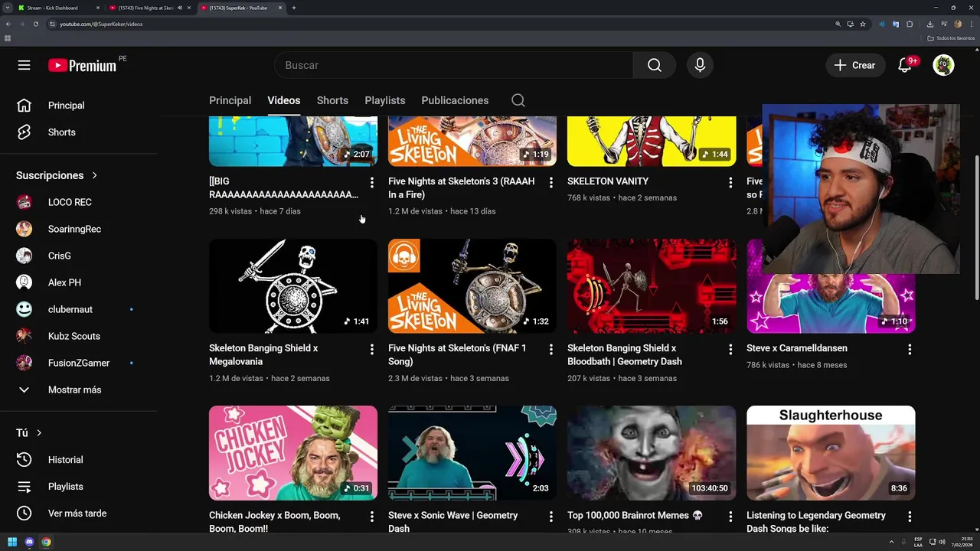Play Steve x Sonic Wave thumbnail
The width and height of the screenshot is (980, 551).
[472, 453]
